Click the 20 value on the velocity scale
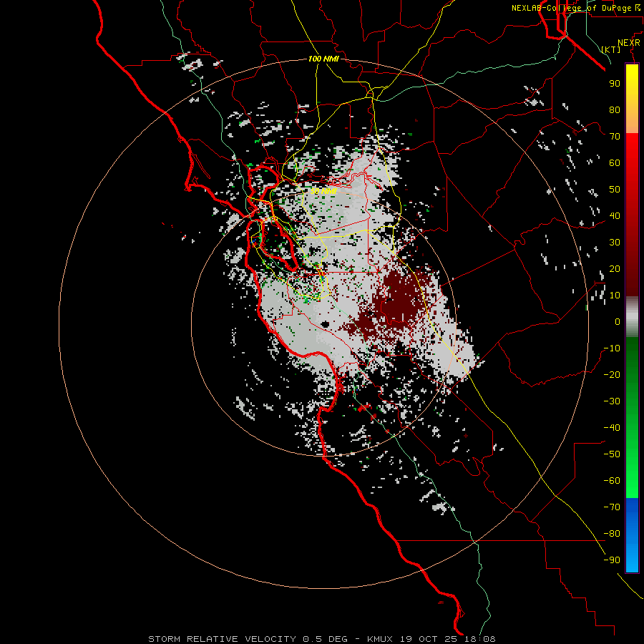The height and width of the screenshot is (644, 644). click(x=615, y=269)
